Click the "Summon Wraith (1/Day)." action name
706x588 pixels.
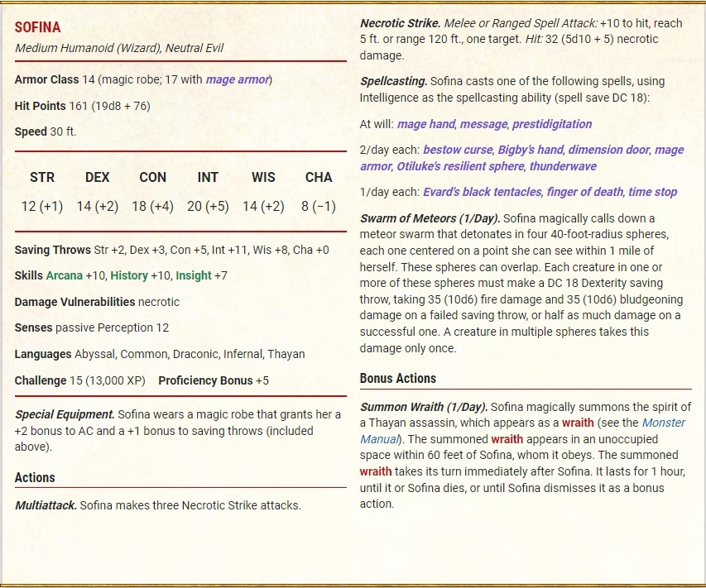tap(424, 407)
